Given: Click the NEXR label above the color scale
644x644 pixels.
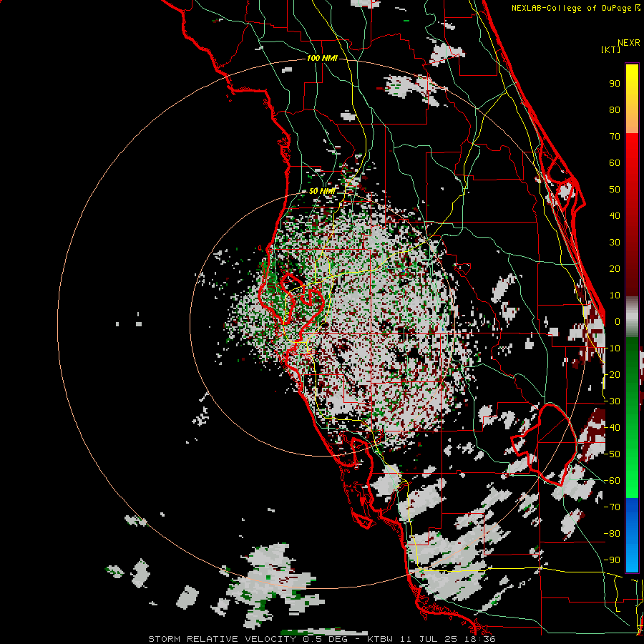Looking at the screenshot, I should [x=629, y=43].
